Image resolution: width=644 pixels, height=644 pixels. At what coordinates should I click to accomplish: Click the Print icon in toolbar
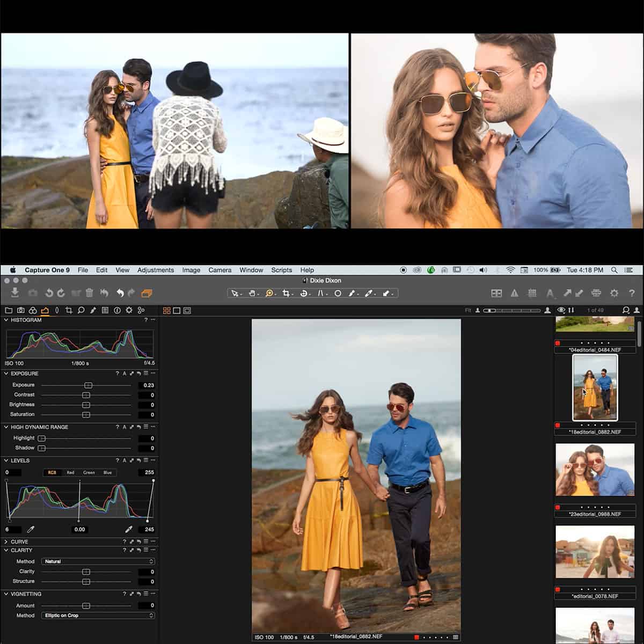point(596,293)
